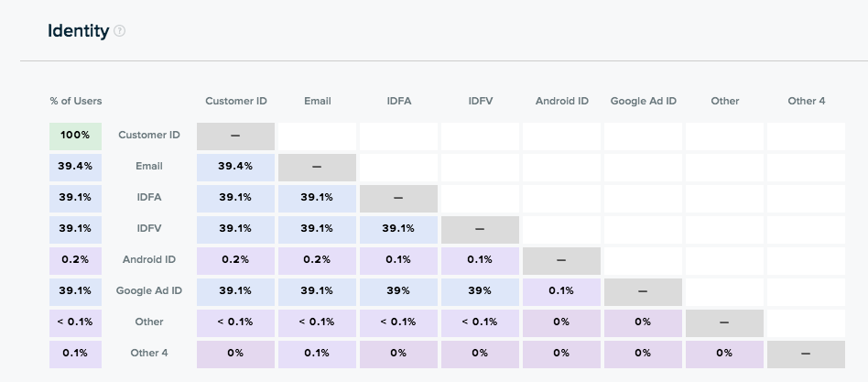Click Other row Customer ID '< 0.1%' cell
The image size is (868, 382).
click(x=235, y=322)
